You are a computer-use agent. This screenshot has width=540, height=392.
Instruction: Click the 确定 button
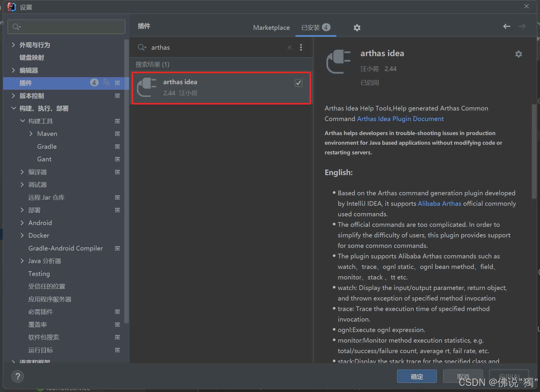click(417, 377)
